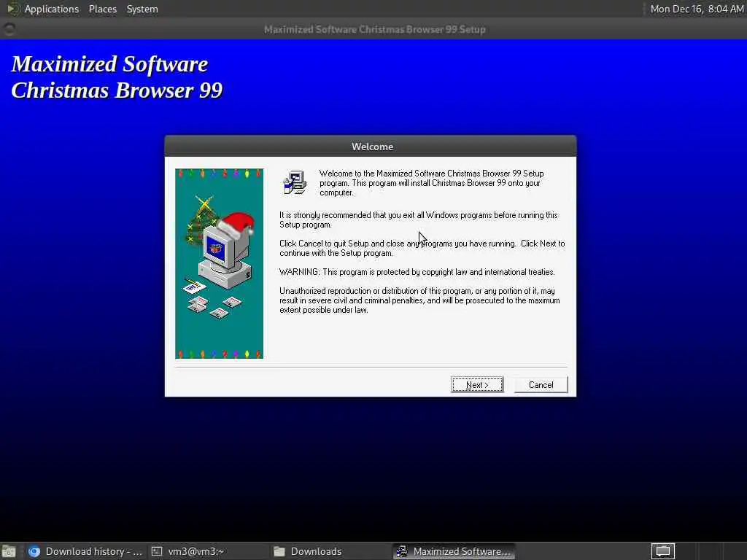
Task: Click the Welcome dialog title bar
Action: [371, 147]
